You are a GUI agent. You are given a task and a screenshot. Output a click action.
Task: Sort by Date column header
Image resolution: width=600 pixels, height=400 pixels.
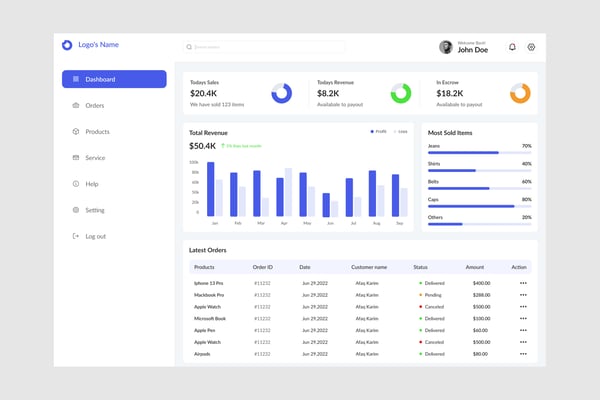click(x=305, y=267)
